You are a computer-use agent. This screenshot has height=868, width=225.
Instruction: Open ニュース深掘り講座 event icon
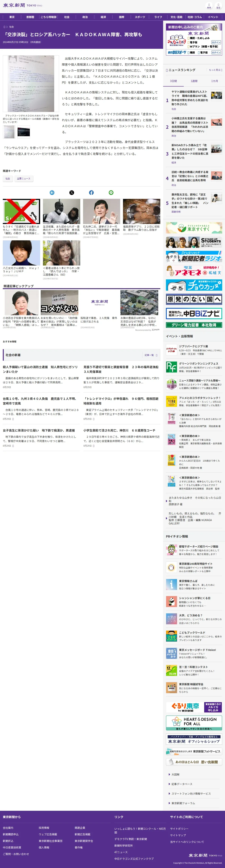171,384
